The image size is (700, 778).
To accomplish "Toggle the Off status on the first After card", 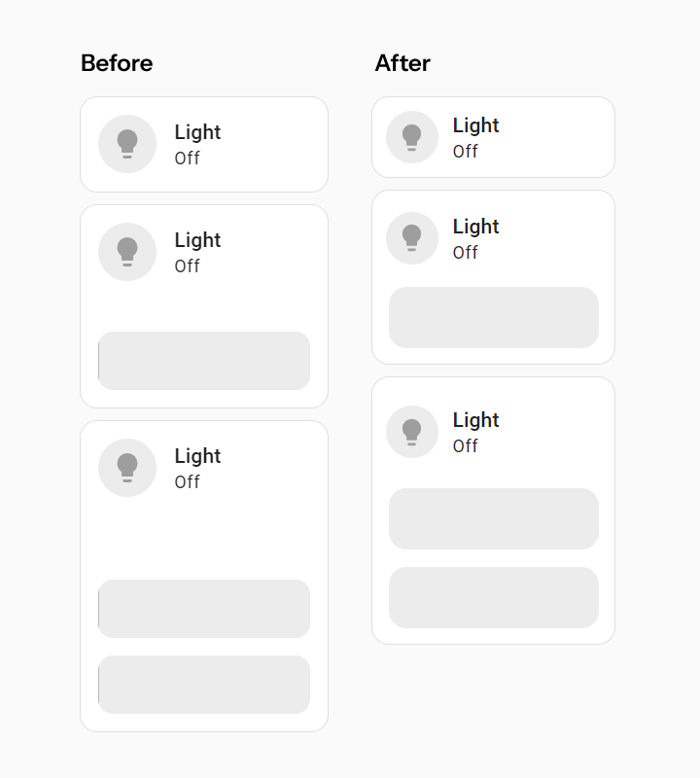I will click(464, 152).
